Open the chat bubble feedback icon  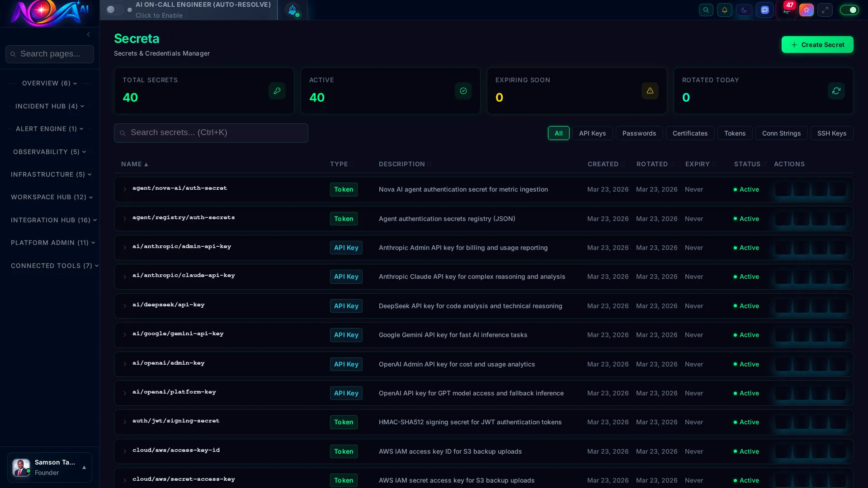coord(765,9)
